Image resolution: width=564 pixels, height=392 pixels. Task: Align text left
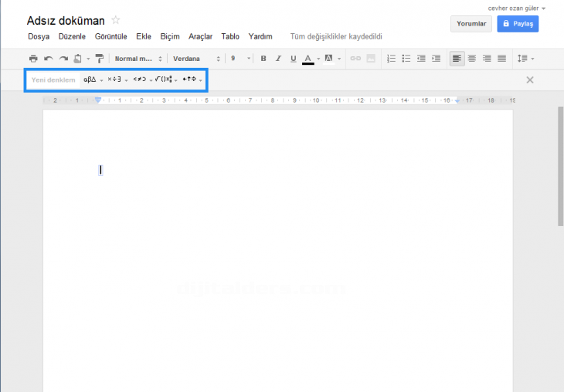(x=457, y=59)
